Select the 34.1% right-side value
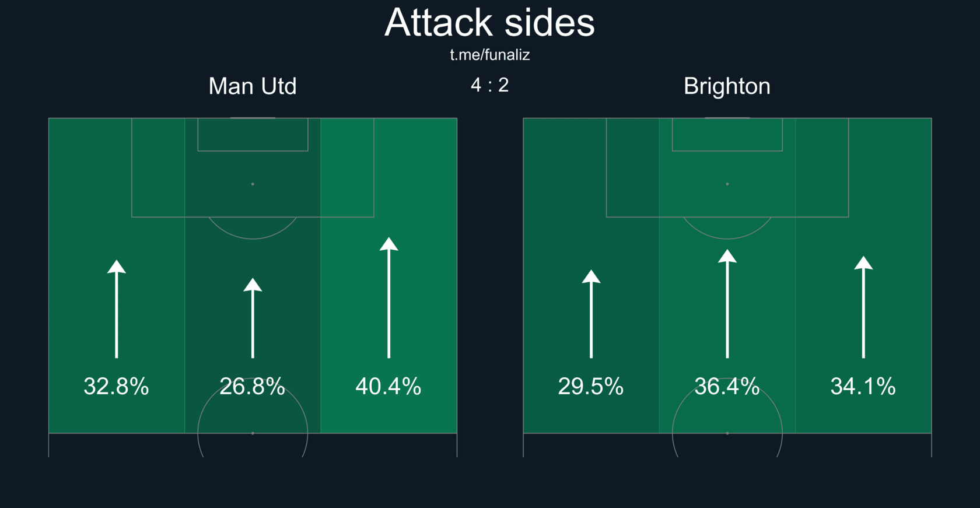The width and height of the screenshot is (980, 508). [863, 386]
